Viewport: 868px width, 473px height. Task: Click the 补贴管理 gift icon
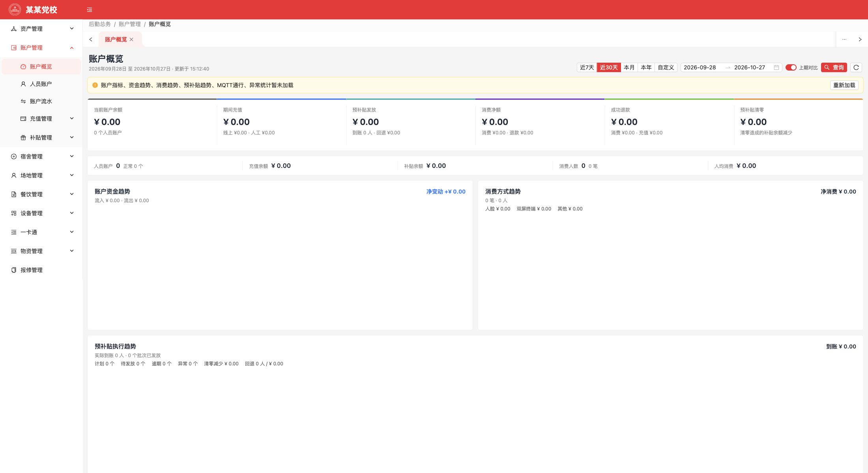click(23, 138)
